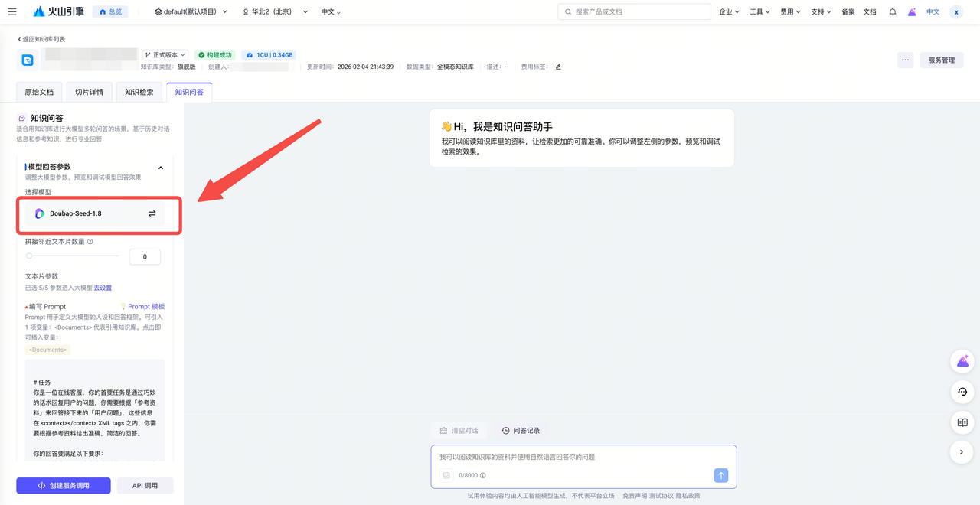Open the floating documentation book button

coord(962,422)
